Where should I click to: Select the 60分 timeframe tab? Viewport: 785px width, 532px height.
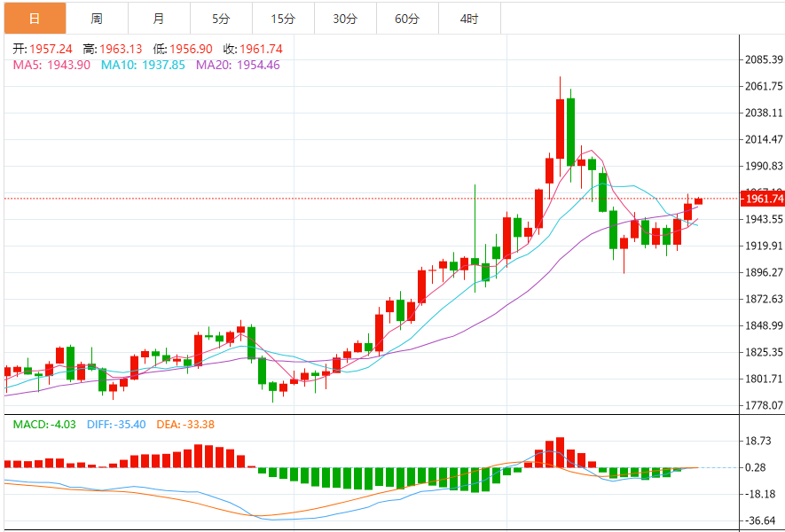[x=407, y=18]
